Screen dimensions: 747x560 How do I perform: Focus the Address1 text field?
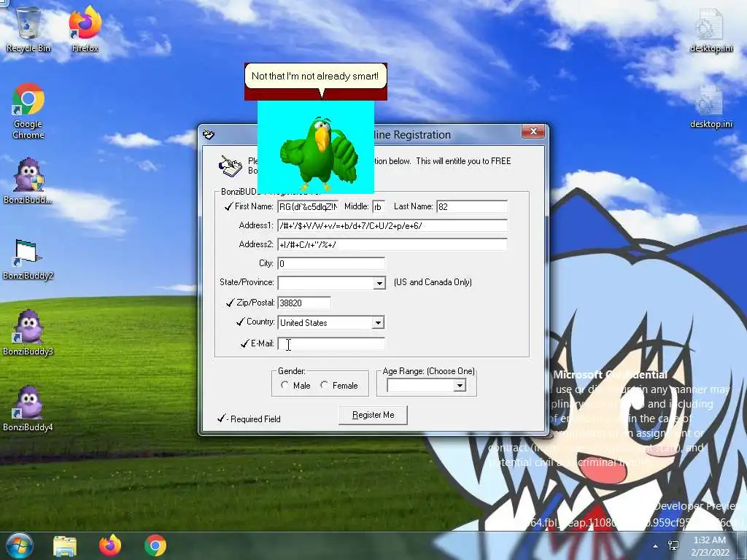coord(392,226)
